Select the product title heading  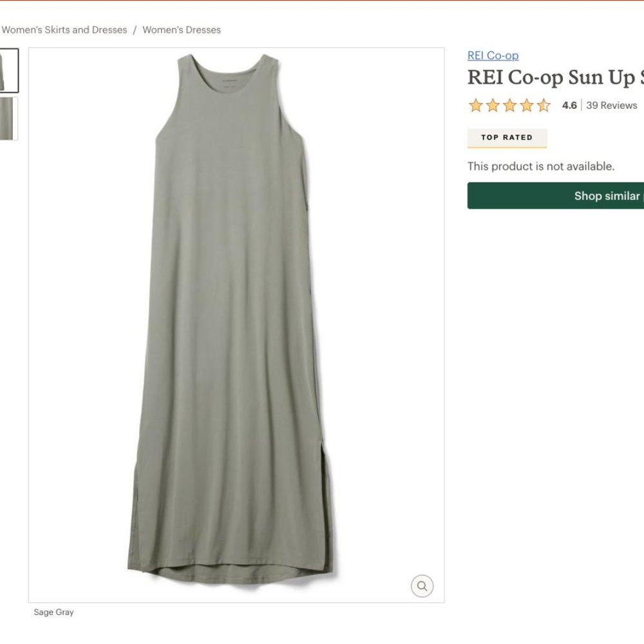[x=554, y=77]
